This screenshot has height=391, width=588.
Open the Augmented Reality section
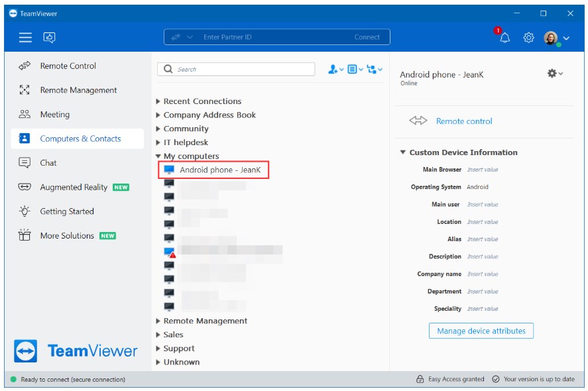click(73, 188)
